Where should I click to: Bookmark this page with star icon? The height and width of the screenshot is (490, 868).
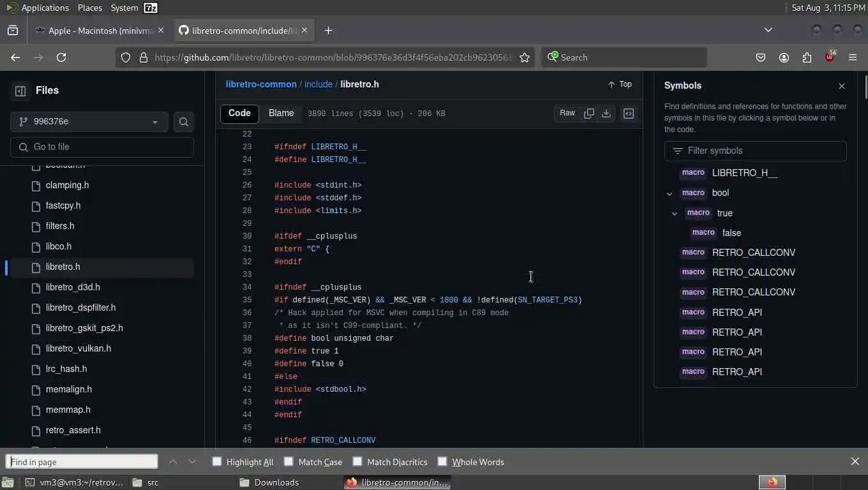525,57
